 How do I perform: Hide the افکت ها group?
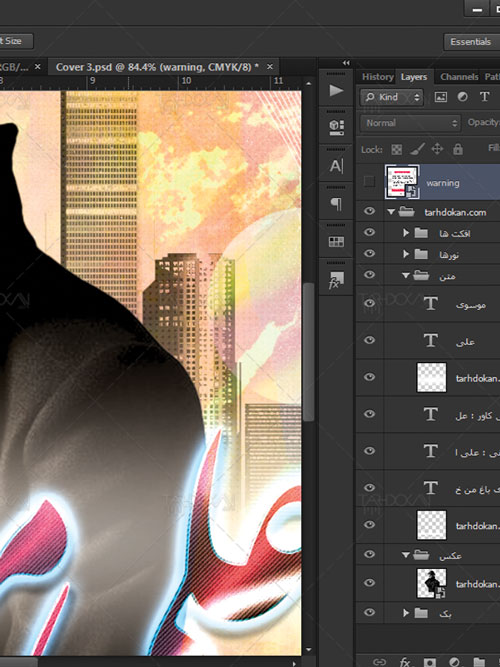[x=369, y=232]
